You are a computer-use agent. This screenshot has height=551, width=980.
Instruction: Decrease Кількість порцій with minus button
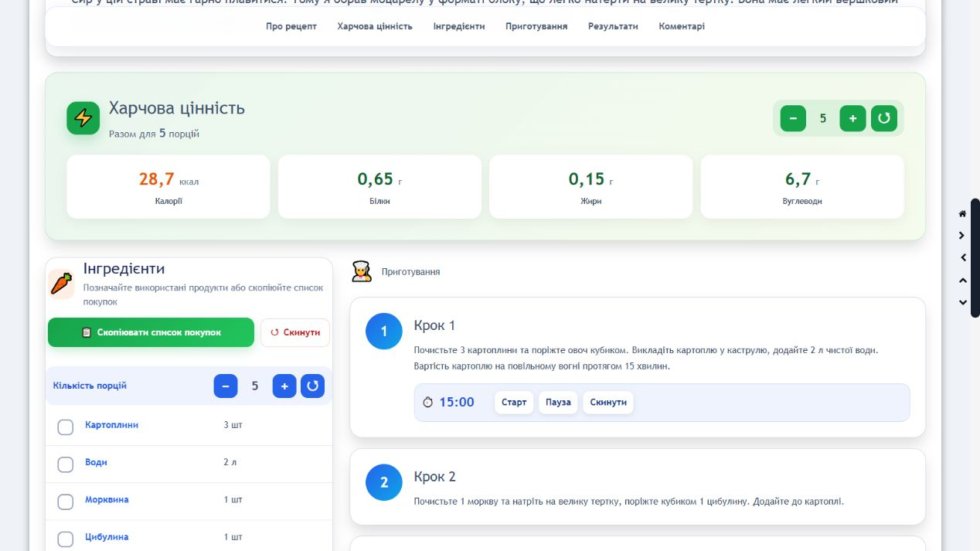pyautogui.click(x=226, y=386)
